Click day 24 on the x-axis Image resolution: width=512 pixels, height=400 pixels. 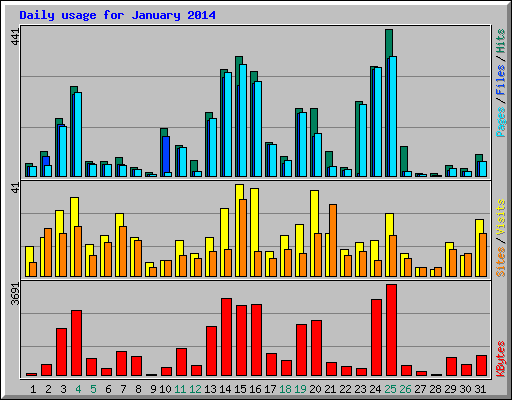pyautogui.click(x=375, y=389)
